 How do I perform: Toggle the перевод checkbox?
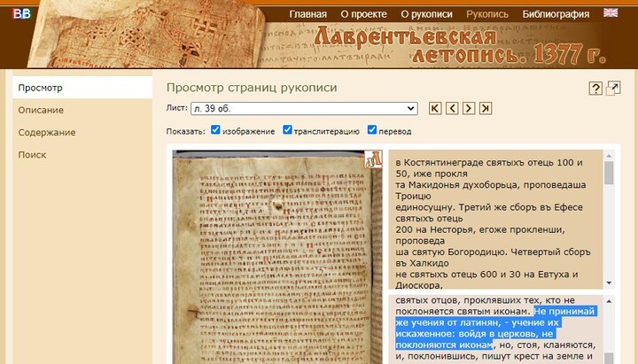point(372,129)
